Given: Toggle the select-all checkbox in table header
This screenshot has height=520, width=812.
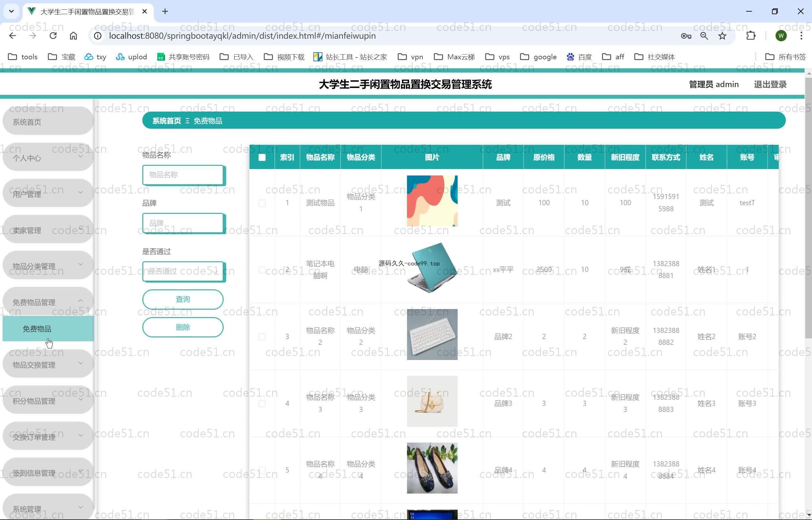Looking at the screenshot, I should (x=262, y=157).
